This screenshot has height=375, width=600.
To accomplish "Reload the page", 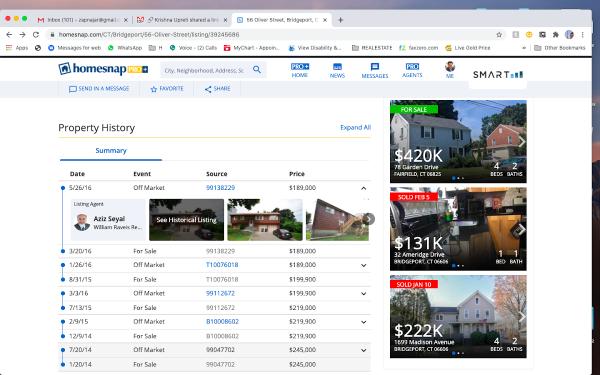I will 36,34.
